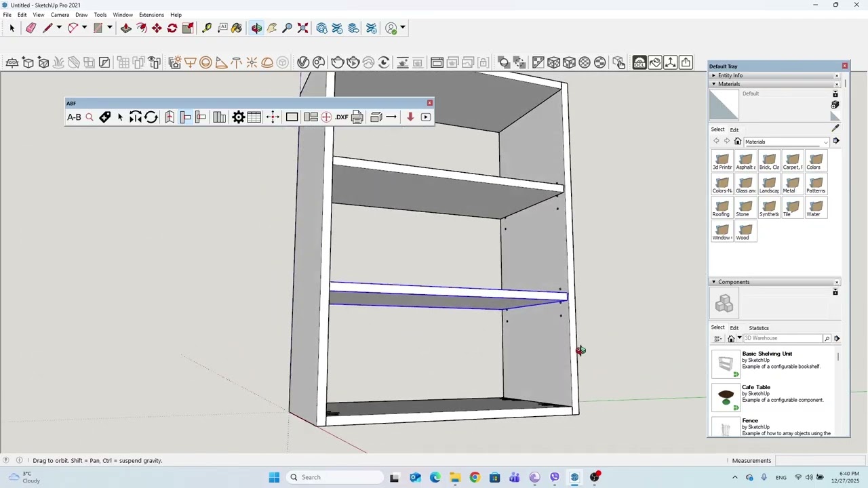Select the Pan hand tool
This screenshot has height=488, width=868.
coord(272,28)
